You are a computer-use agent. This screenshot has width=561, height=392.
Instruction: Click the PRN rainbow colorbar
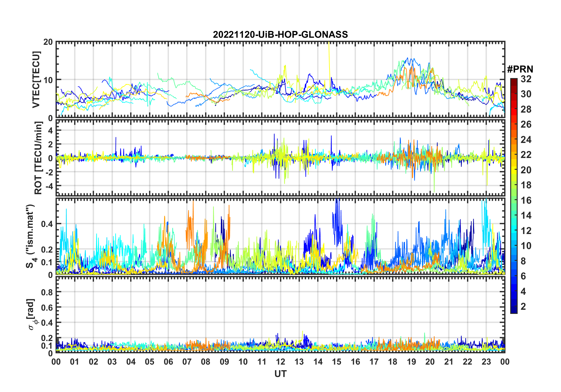coord(514,196)
